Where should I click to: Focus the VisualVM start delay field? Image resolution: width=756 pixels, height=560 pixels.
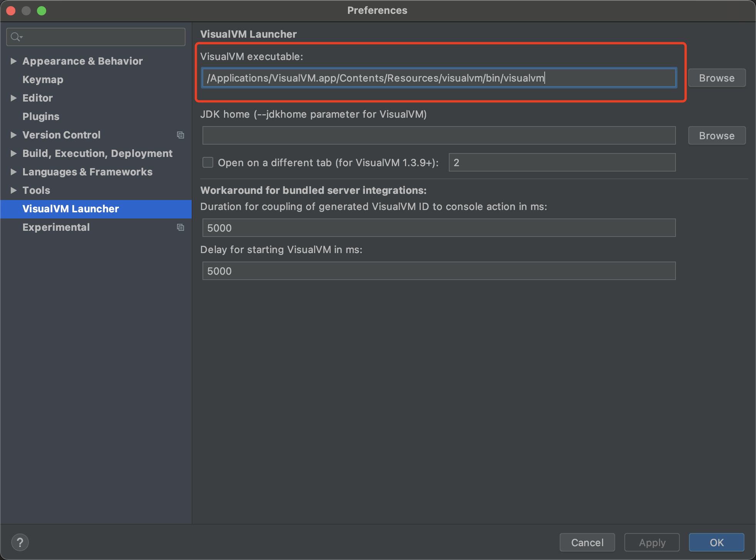pyautogui.click(x=439, y=271)
